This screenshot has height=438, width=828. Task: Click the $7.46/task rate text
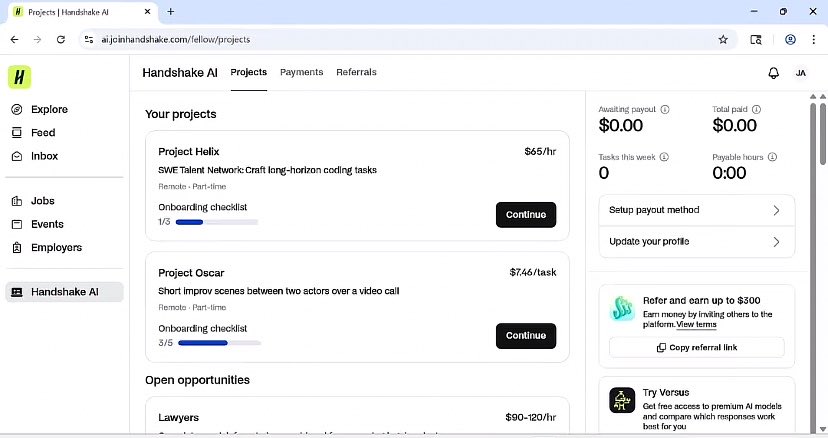coord(533,273)
